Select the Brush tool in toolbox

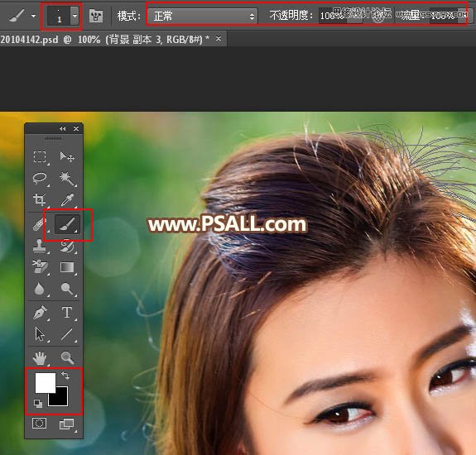pyautogui.click(x=67, y=224)
